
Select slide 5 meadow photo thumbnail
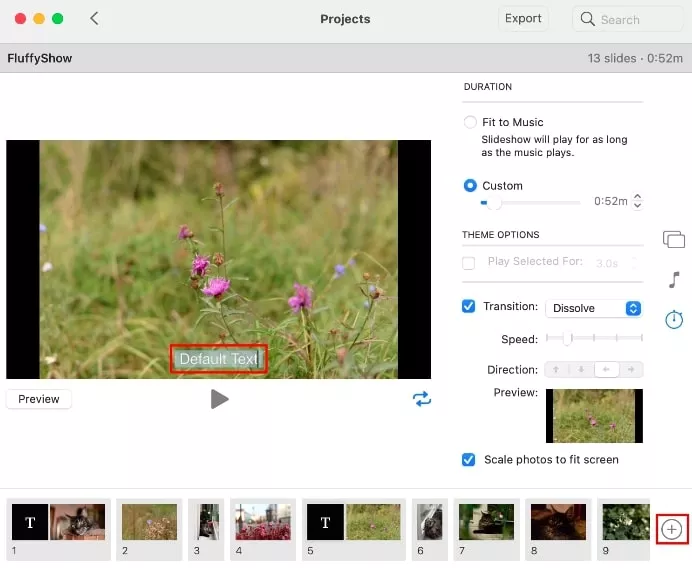[373, 522]
